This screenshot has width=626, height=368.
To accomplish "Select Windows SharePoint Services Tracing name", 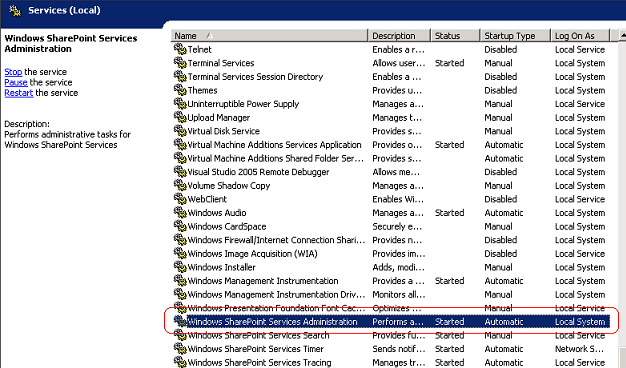I will pos(260,362).
